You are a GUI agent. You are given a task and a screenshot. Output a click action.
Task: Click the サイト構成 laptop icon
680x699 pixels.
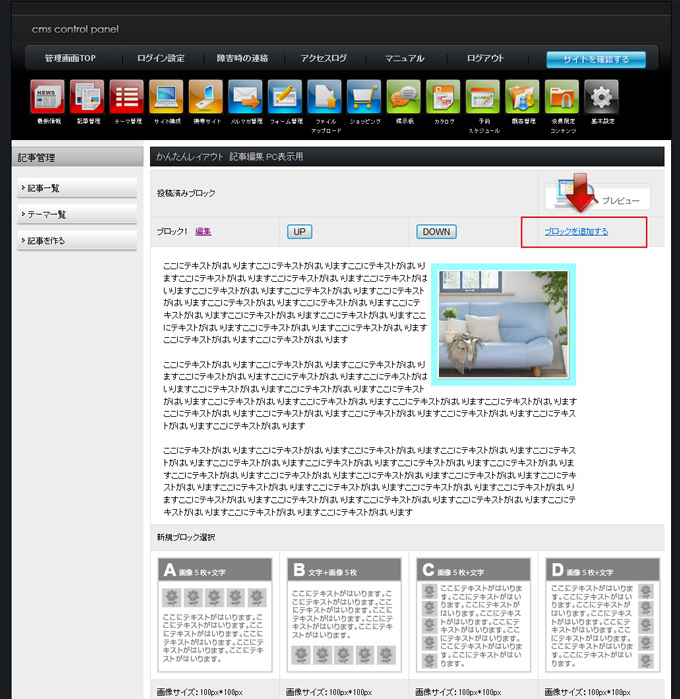pyautogui.click(x=166, y=98)
